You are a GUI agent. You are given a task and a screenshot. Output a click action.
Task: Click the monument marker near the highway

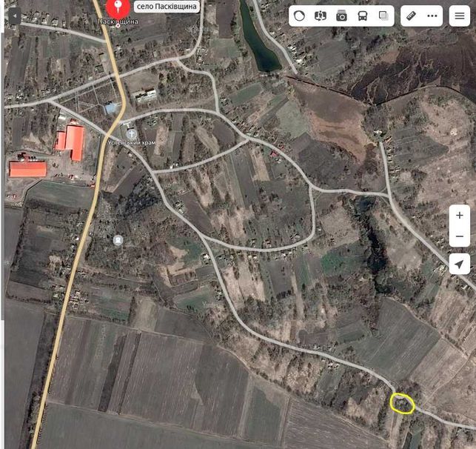118,240
